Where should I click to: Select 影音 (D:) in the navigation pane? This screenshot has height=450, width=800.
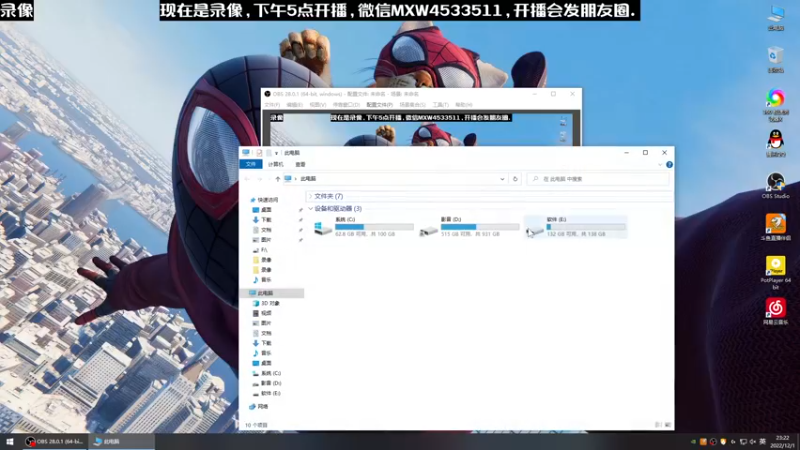(267, 383)
